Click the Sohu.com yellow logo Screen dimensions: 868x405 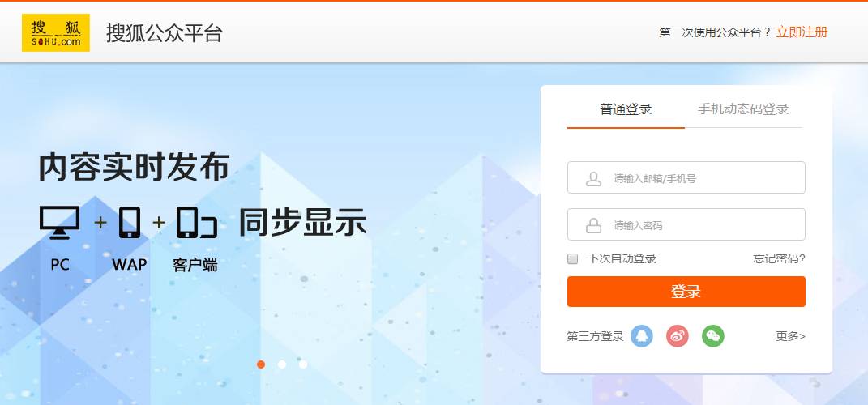point(55,32)
